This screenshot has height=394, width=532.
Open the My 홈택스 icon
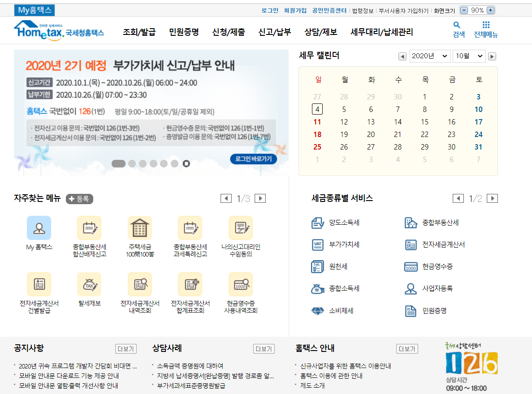39,228
